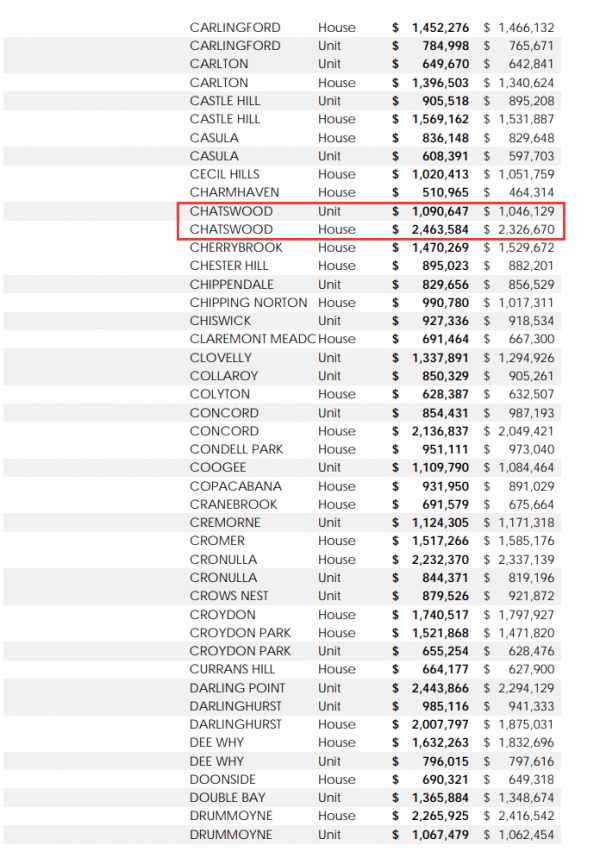Select the CONDELL PARK suburb name

[x=236, y=450]
